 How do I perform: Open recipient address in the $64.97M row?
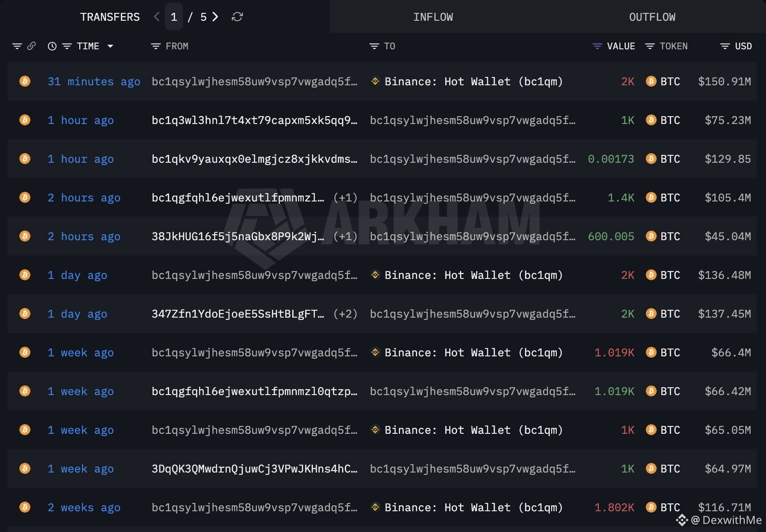tap(473, 469)
